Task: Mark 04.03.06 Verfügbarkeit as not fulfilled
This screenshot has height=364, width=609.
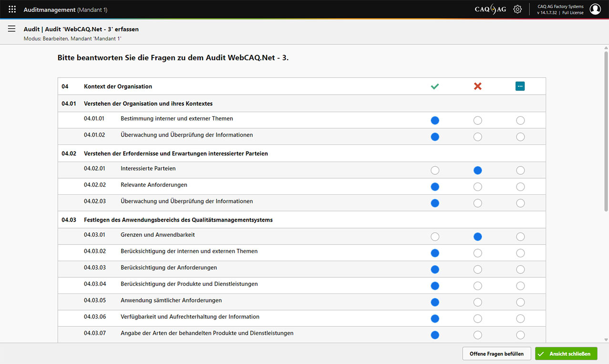Action: pyautogui.click(x=477, y=318)
